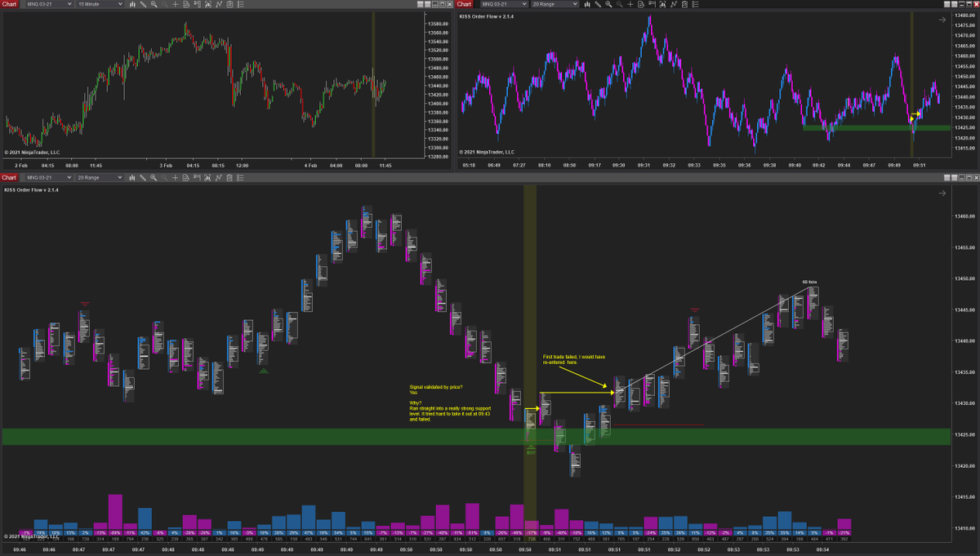The height and width of the screenshot is (556, 980).
Task: Open Strategies in the 15 Minute chart toolbar
Action: [x=229, y=4]
